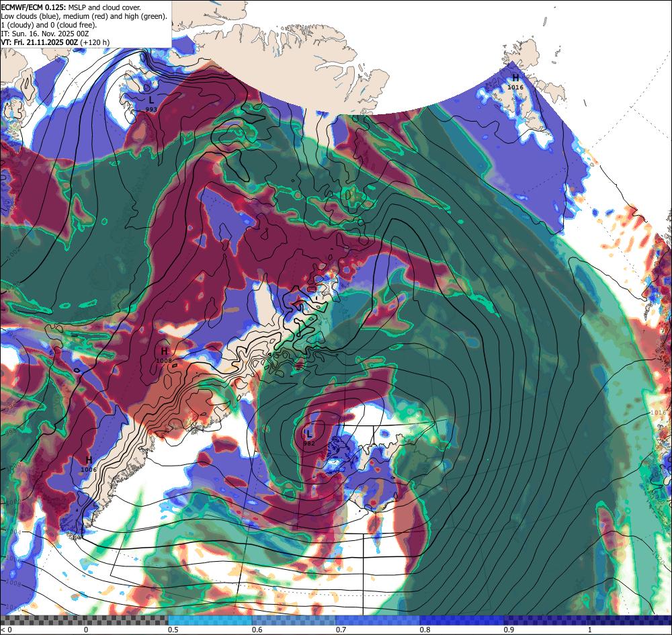The image size is (672, 635).
Task: Click the '< 0' legend scale label
Action: [5, 630]
